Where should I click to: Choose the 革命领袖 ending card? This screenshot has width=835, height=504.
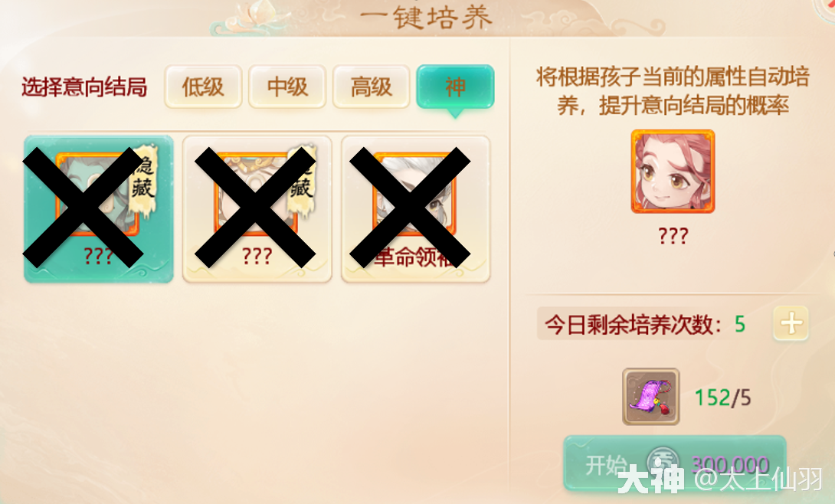415,208
